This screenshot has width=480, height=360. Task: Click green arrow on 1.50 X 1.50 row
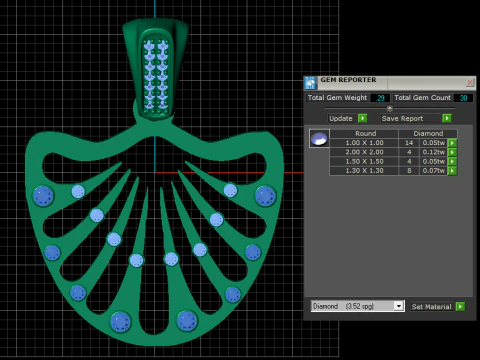point(452,162)
